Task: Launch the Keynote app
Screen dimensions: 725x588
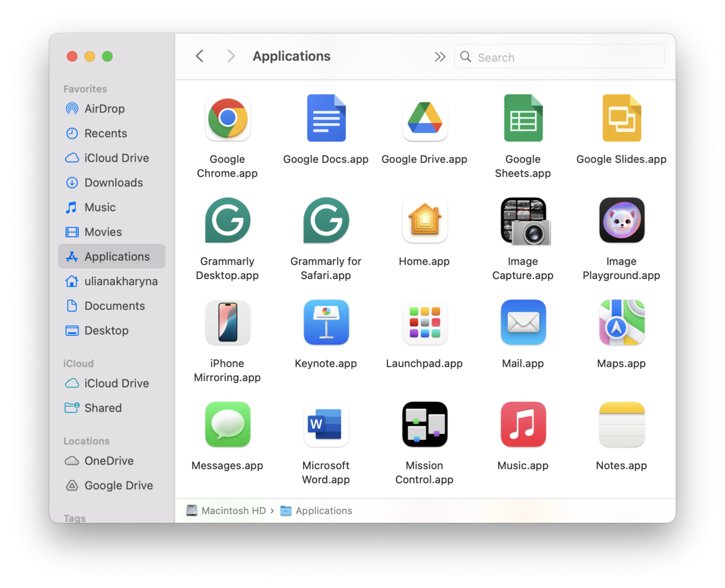Action: (x=326, y=322)
